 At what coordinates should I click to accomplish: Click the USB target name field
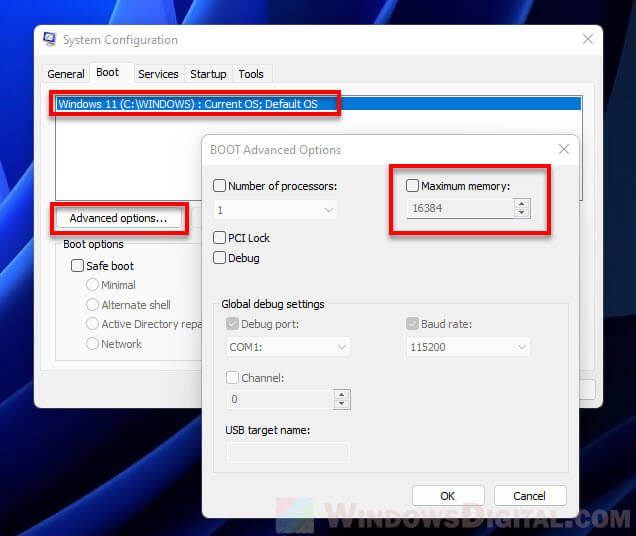pyautogui.click(x=289, y=452)
